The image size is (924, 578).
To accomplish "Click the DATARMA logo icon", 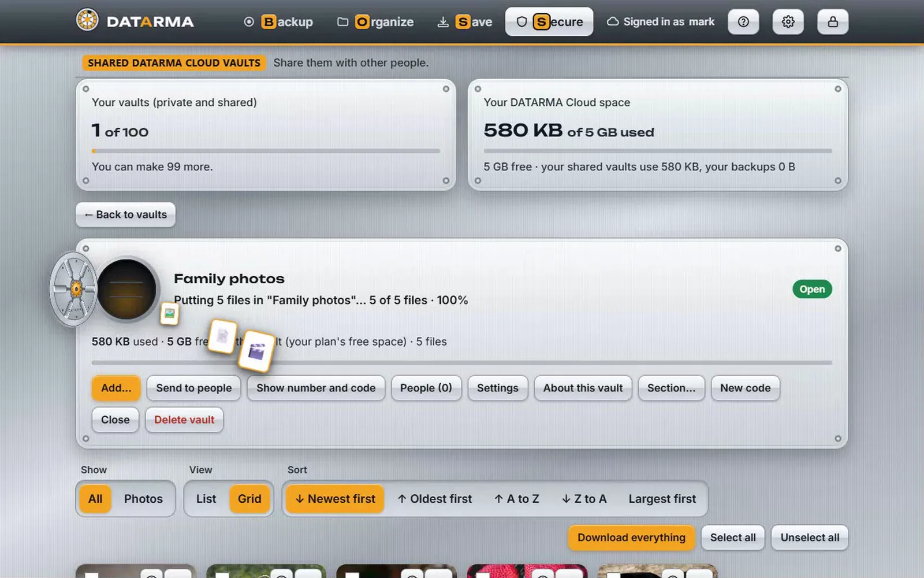I will click(x=87, y=20).
